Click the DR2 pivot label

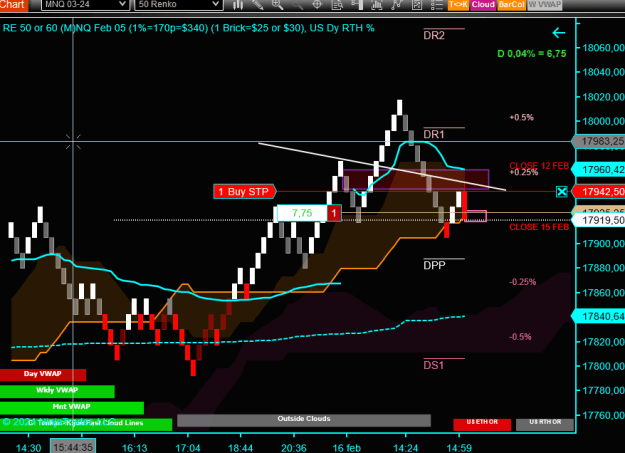(x=434, y=35)
